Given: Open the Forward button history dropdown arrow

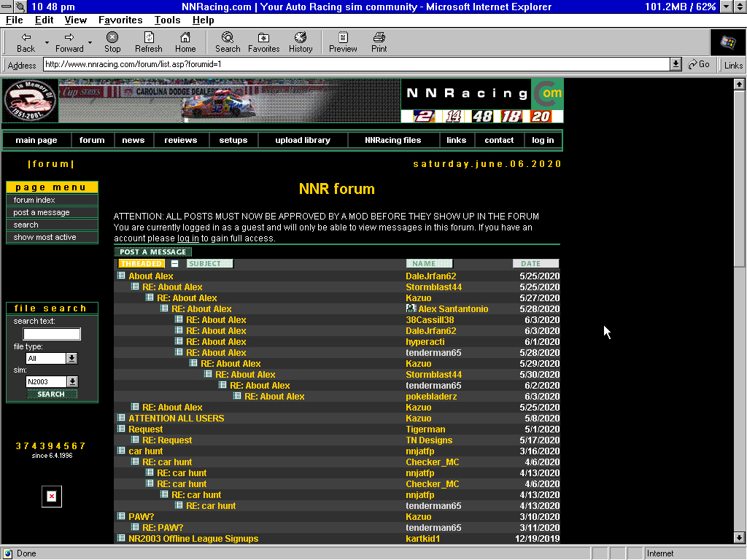Looking at the screenshot, I should [90, 42].
